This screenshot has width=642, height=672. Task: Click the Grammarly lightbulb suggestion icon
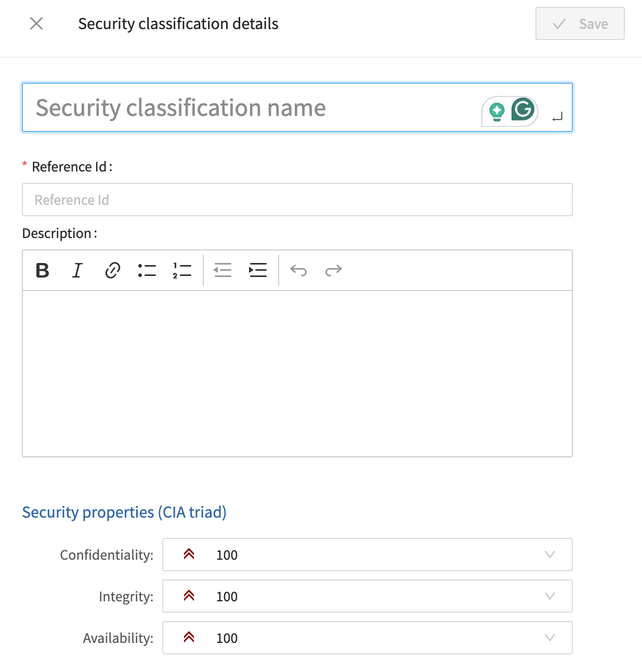click(x=497, y=110)
